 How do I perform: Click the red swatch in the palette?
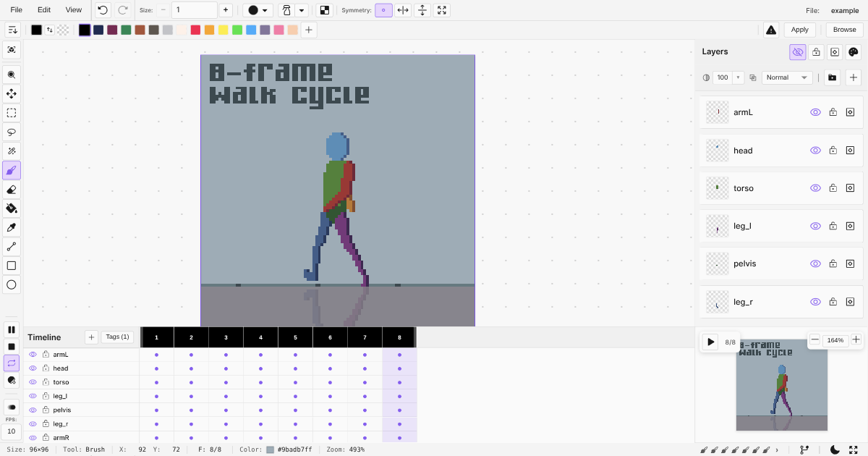(195, 30)
